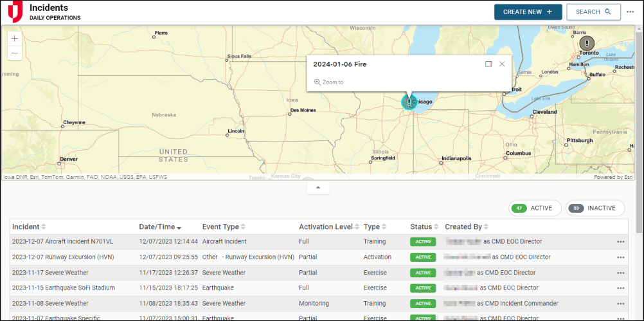644x321 pixels.
Task: Toggle the Active incidents filter
Action: tap(535, 208)
